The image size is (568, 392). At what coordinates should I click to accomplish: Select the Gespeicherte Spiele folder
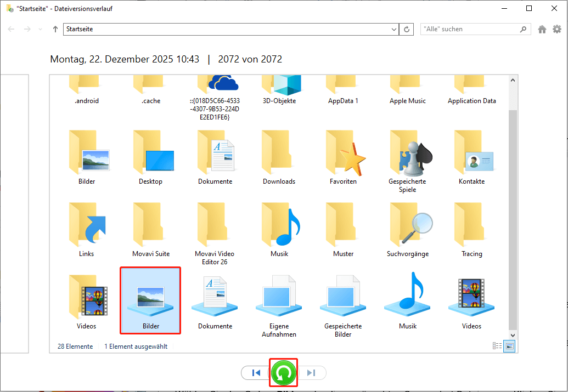click(407, 159)
